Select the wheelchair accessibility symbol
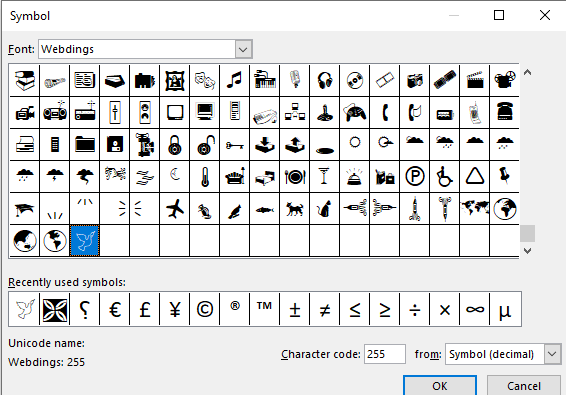 pyautogui.click(x=444, y=177)
